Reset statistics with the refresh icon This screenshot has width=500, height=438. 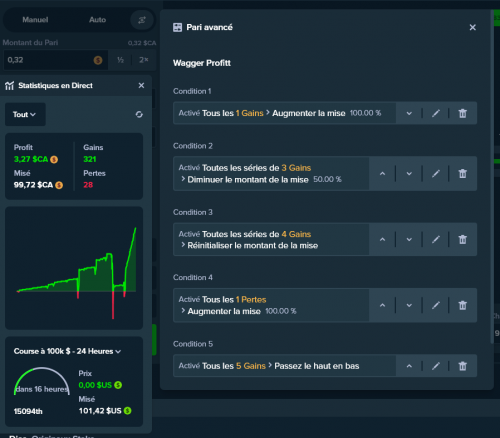point(139,115)
